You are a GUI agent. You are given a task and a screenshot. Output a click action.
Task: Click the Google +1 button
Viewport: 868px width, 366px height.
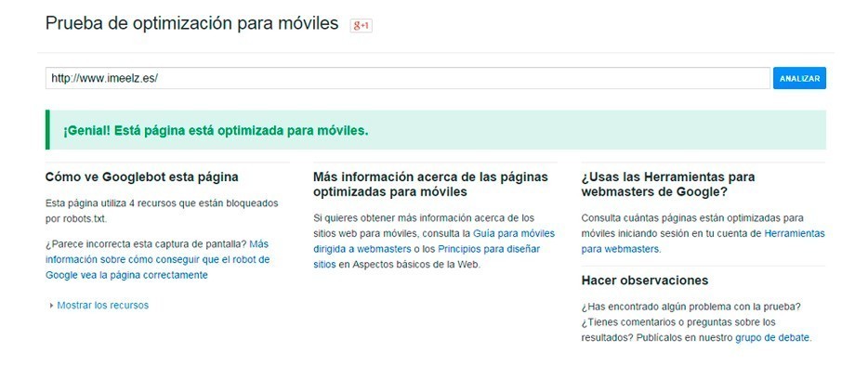[361, 25]
